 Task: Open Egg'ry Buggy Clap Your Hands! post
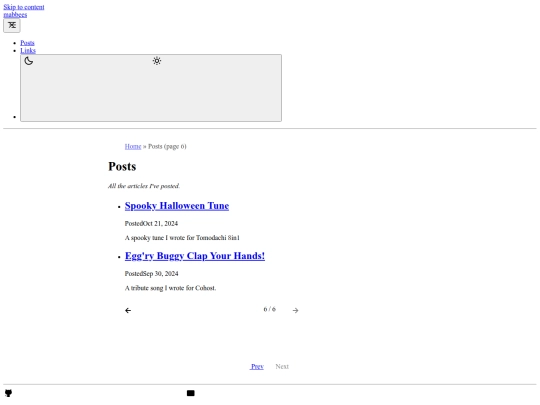(195, 256)
